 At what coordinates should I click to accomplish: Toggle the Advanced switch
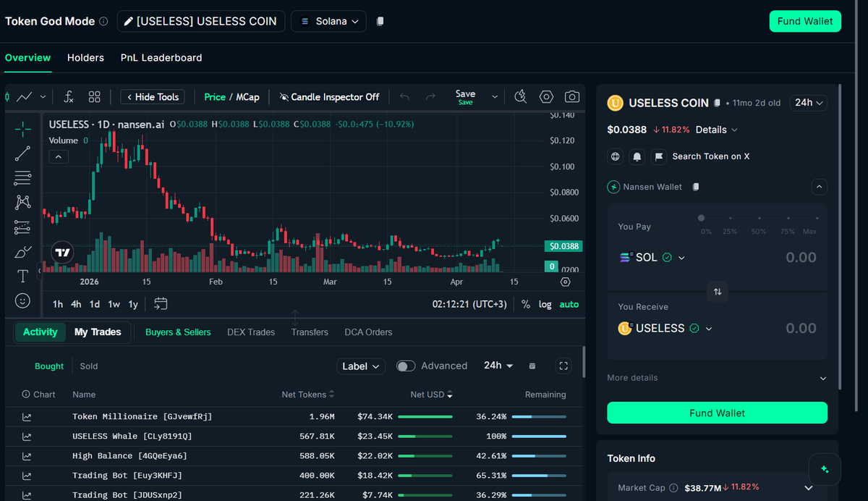[406, 366]
